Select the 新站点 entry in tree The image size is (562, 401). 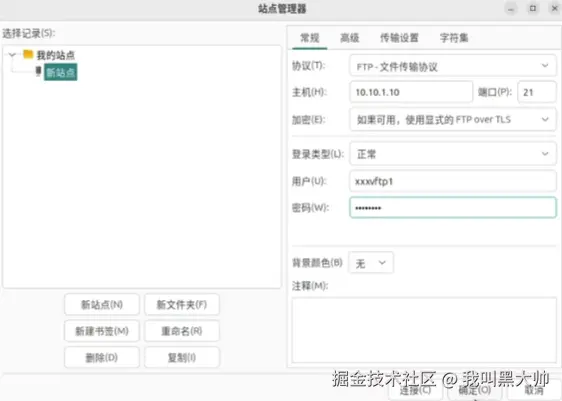pyautogui.click(x=61, y=72)
